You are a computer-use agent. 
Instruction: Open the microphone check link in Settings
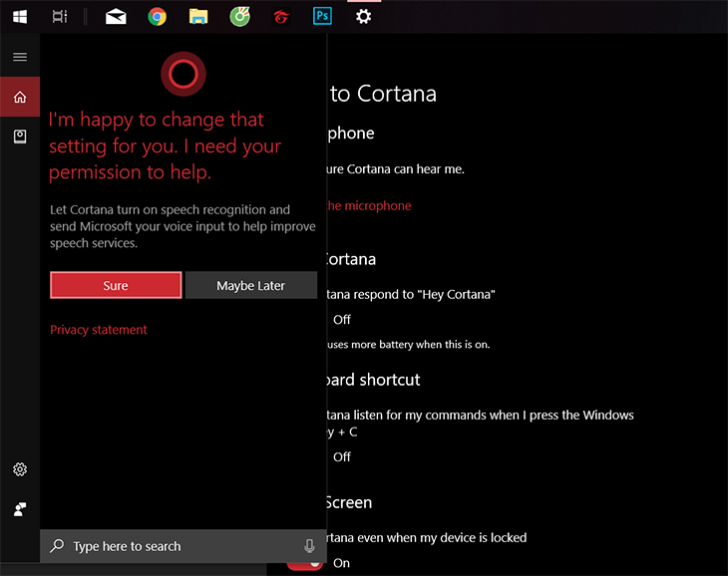tap(369, 205)
